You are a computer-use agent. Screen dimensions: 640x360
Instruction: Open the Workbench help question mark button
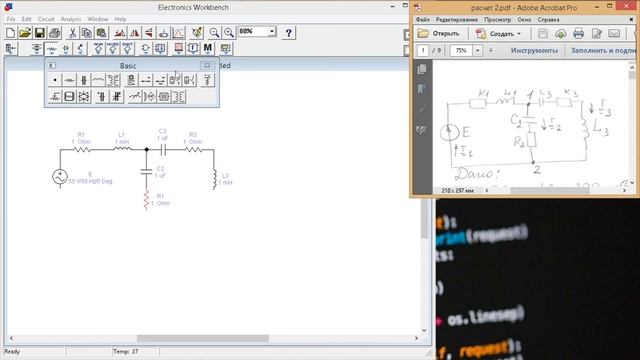pos(289,33)
